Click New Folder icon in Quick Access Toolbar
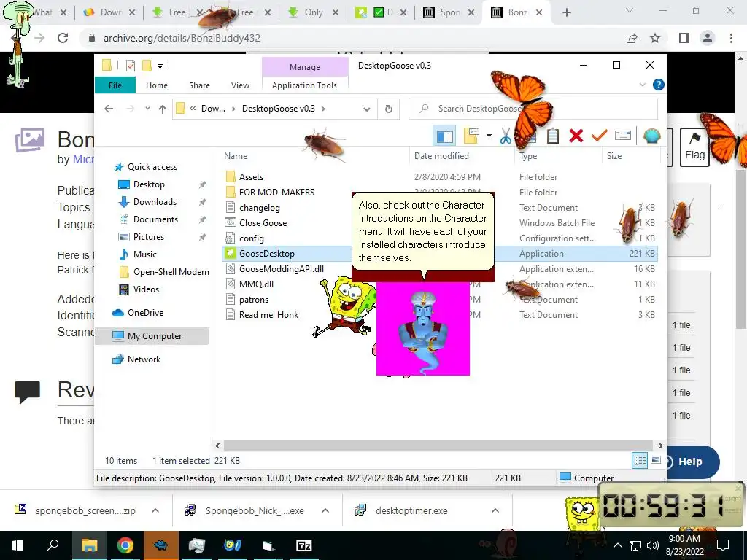747x560 pixels. tap(147, 66)
